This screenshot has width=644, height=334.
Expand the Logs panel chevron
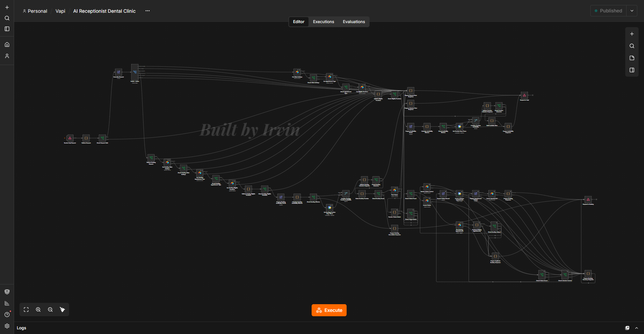[x=637, y=328]
